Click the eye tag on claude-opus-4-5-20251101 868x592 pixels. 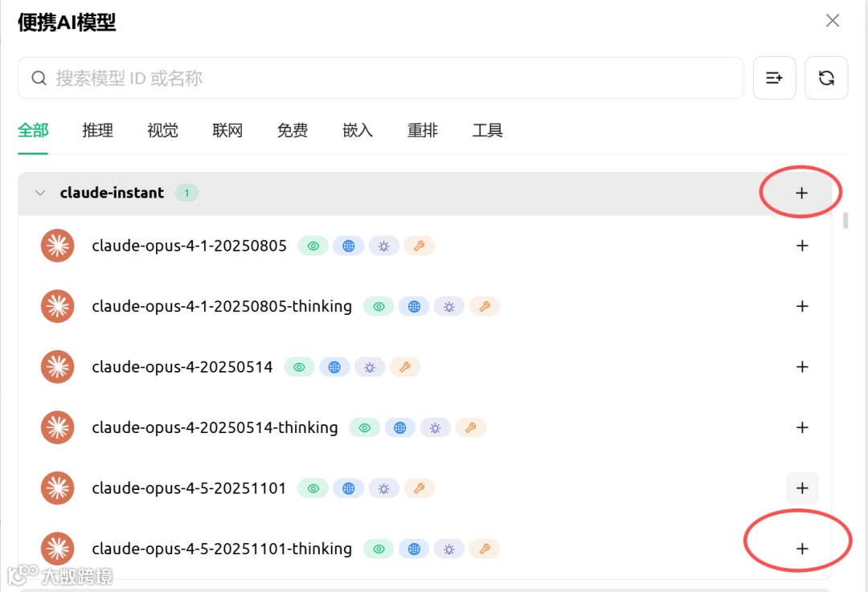(313, 488)
